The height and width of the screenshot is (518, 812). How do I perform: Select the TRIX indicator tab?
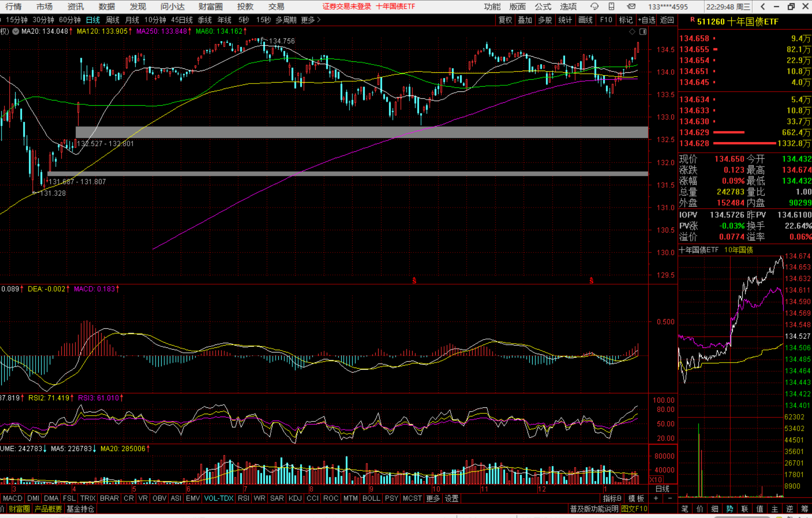pyautogui.click(x=88, y=498)
